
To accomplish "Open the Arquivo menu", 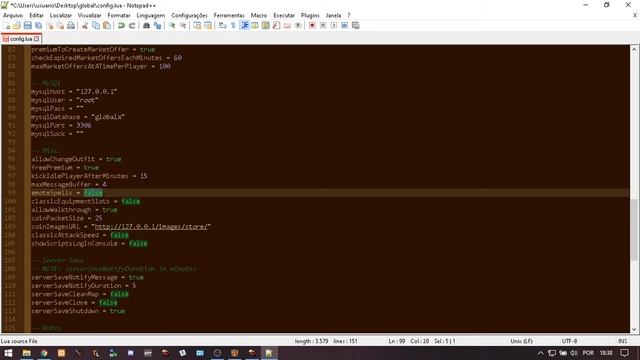I will 13,15.
